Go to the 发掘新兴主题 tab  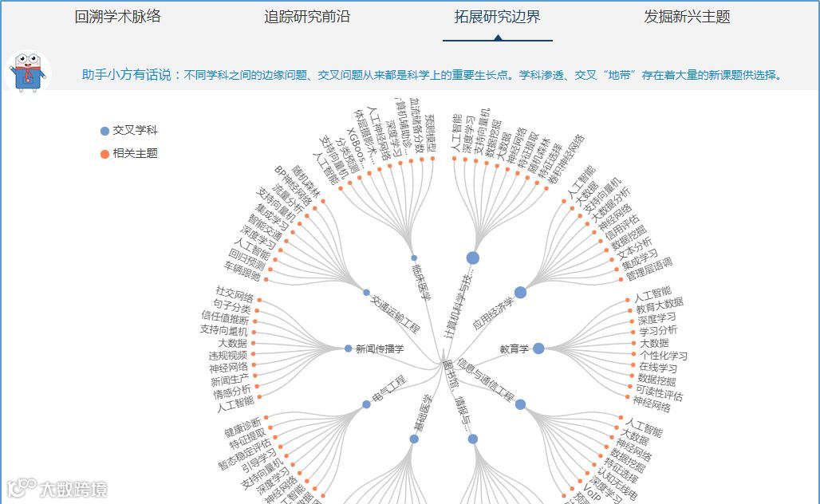pyautogui.click(x=687, y=17)
